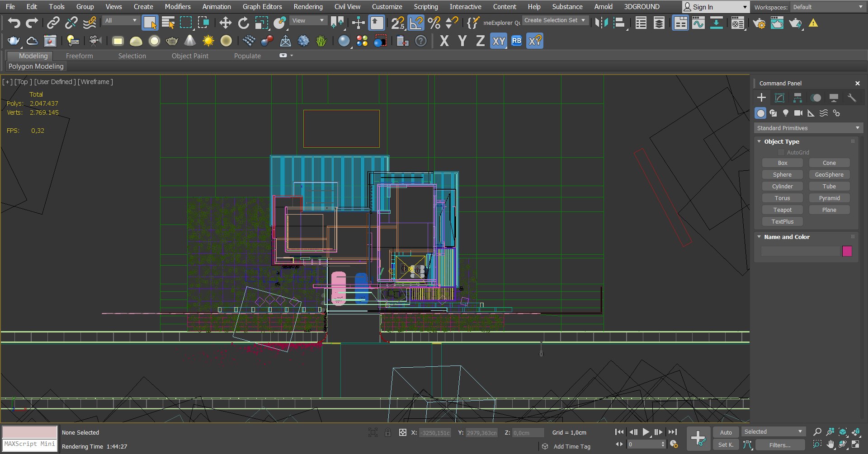Open the All selection filter dropdown
Image resolution: width=868 pixels, height=454 pixels.
pos(120,21)
